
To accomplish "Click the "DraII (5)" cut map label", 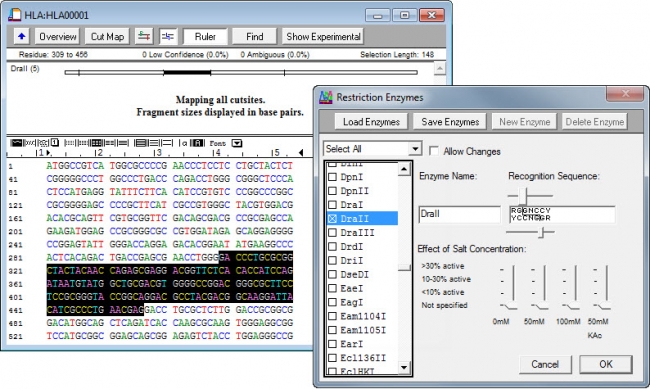I will pyautogui.click(x=25, y=68).
